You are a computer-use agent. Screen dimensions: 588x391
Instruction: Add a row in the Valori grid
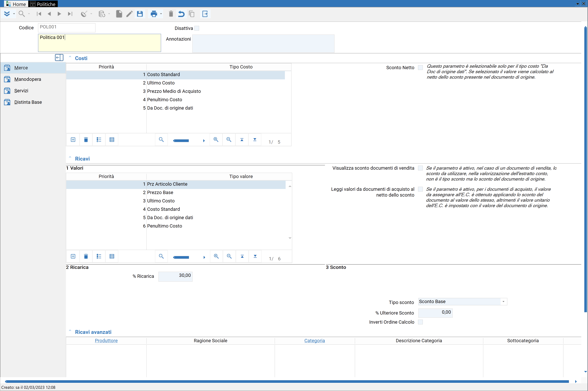click(73, 256)
